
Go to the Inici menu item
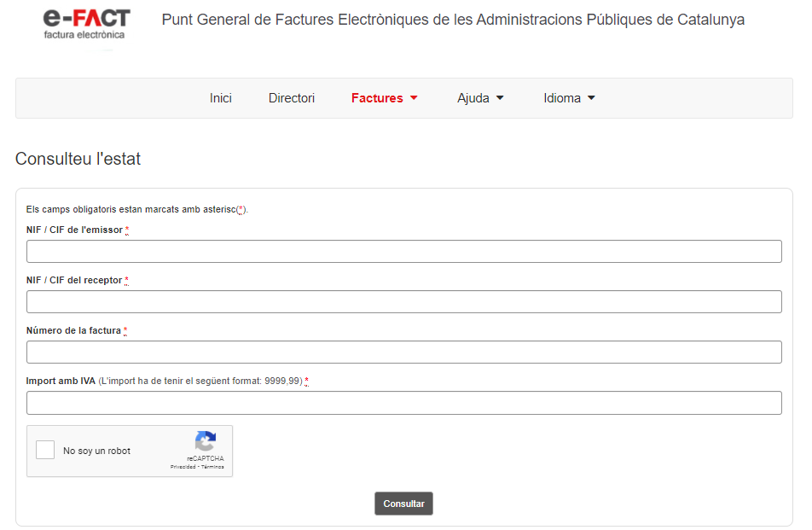(221, 98)
